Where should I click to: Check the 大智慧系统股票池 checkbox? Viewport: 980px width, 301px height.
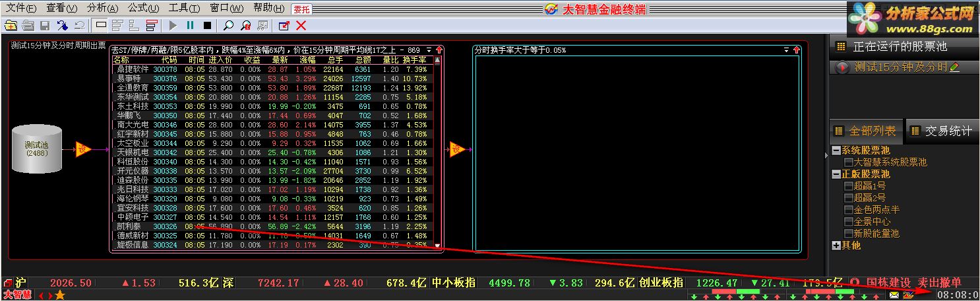point(848,162)
